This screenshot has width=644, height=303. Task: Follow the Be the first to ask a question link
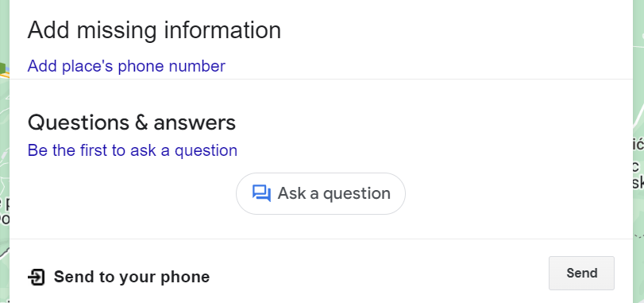click(x=133, y=150)
